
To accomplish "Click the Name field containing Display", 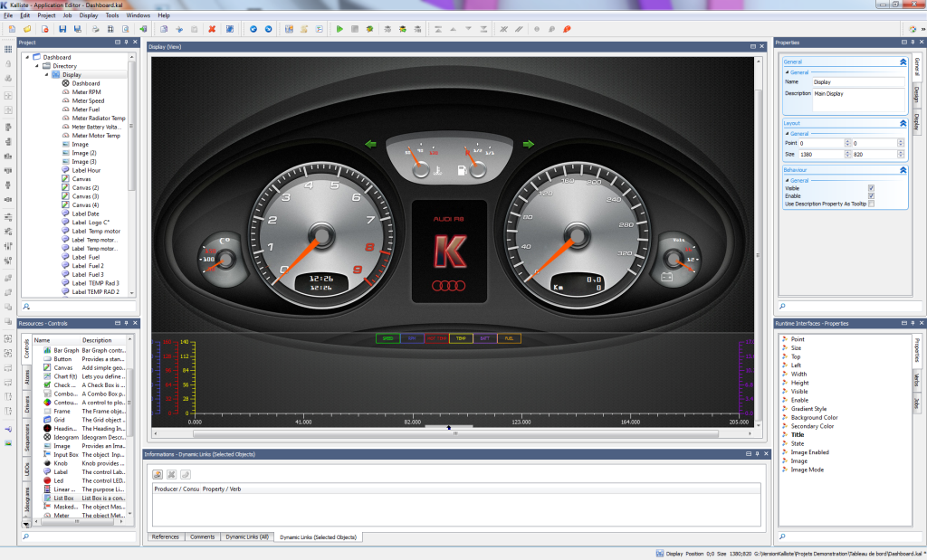I will pos(858,82).
